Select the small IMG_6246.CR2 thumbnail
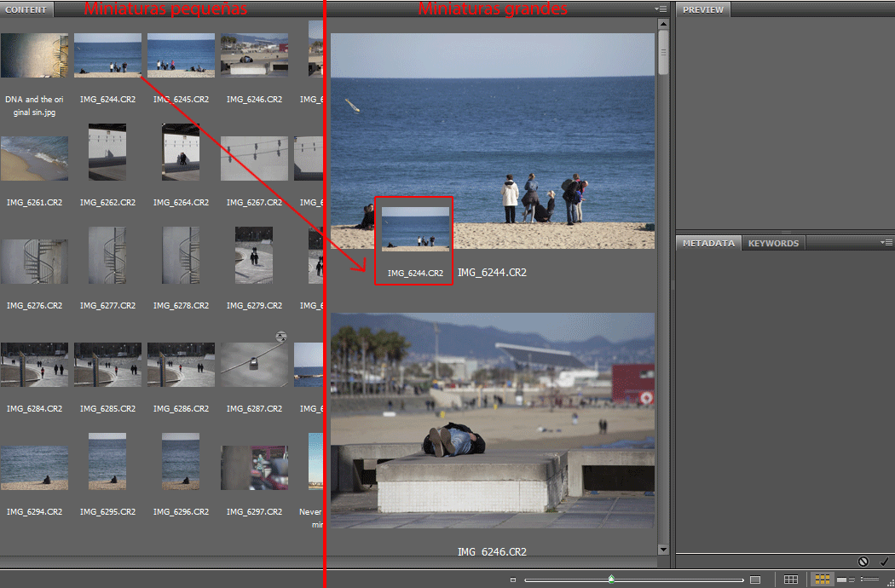 (254, 55)
